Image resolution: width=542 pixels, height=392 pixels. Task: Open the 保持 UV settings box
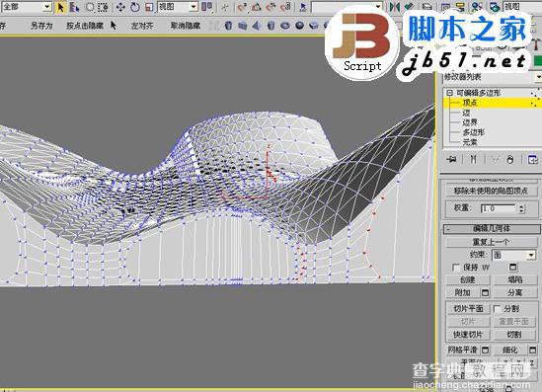pyautogui.click(x=513, y=268)
